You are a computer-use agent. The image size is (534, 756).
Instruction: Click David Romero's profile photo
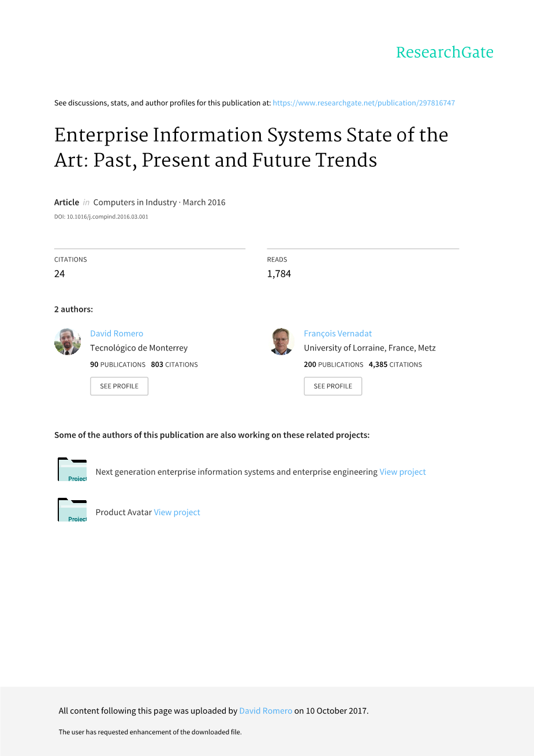pos(68,342)
